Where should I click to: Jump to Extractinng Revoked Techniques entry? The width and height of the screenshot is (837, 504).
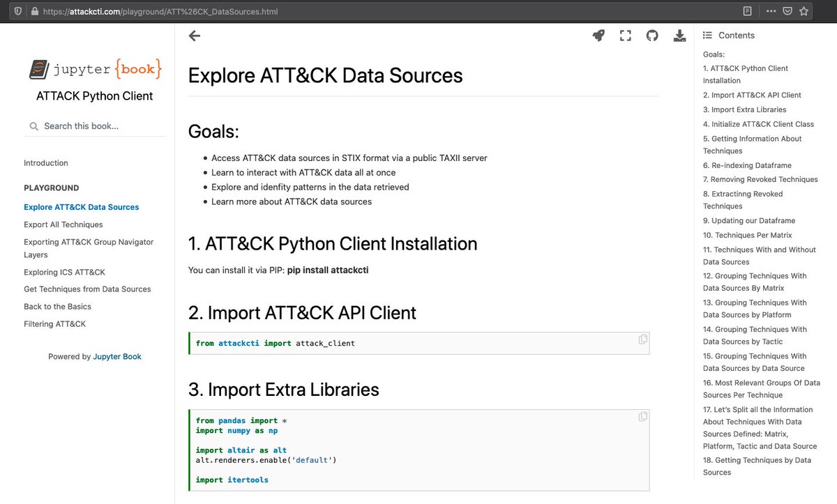point(743,200)
